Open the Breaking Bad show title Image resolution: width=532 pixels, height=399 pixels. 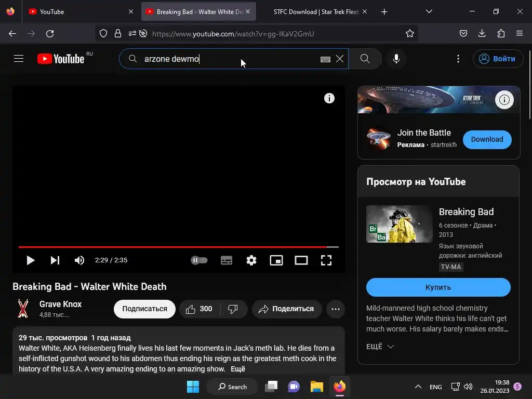(x=466, y=212)
